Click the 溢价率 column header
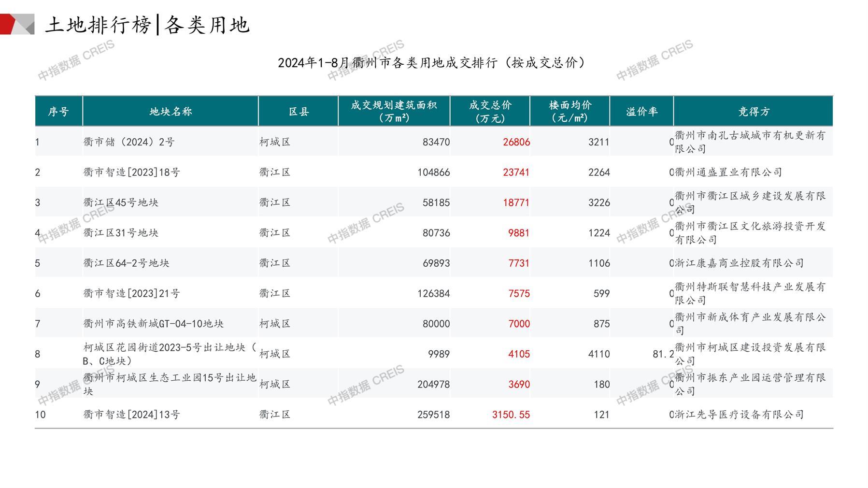The height and width of the screenshot is (488, 868). (641, 112)
